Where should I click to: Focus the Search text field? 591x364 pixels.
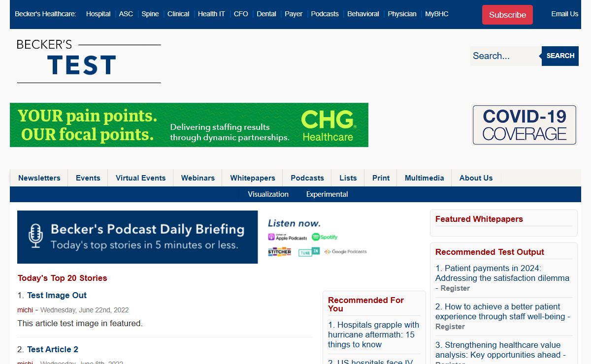pos(506,56)
